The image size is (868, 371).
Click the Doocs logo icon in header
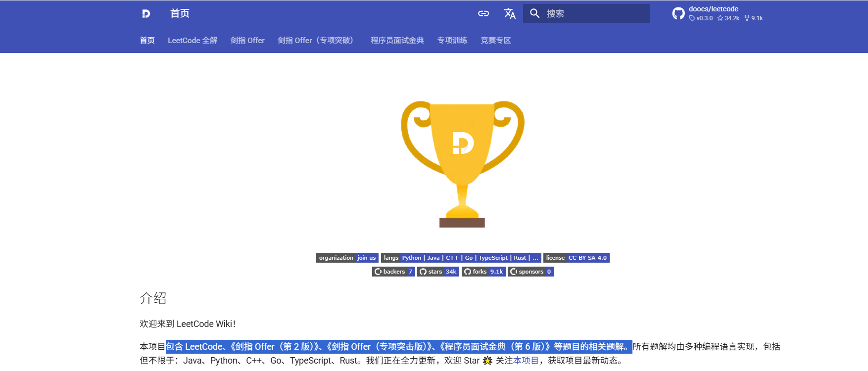(x=146, y=13)
